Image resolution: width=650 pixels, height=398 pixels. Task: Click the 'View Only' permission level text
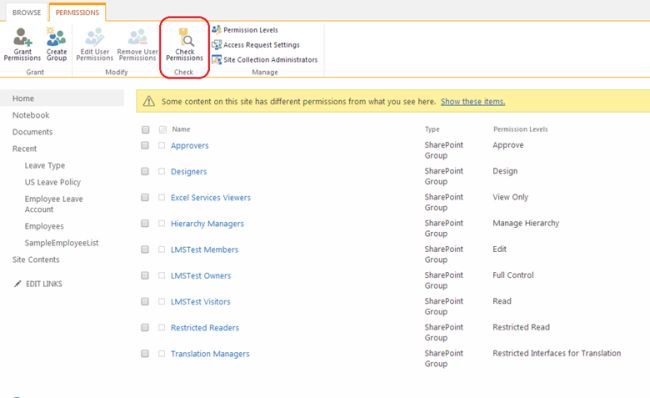click(510, 197)
